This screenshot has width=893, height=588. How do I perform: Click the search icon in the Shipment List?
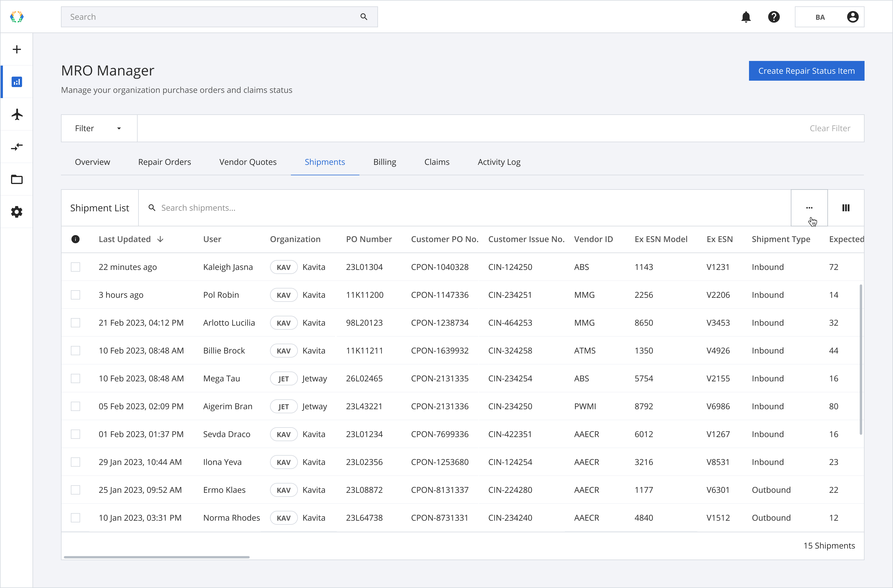[x=152, y=208]
